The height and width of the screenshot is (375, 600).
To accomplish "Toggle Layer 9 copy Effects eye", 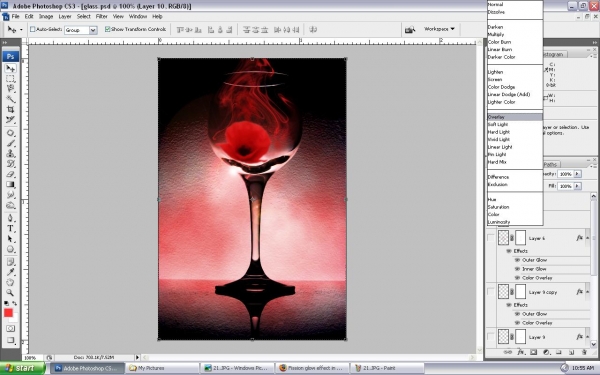I will [509, 305].
